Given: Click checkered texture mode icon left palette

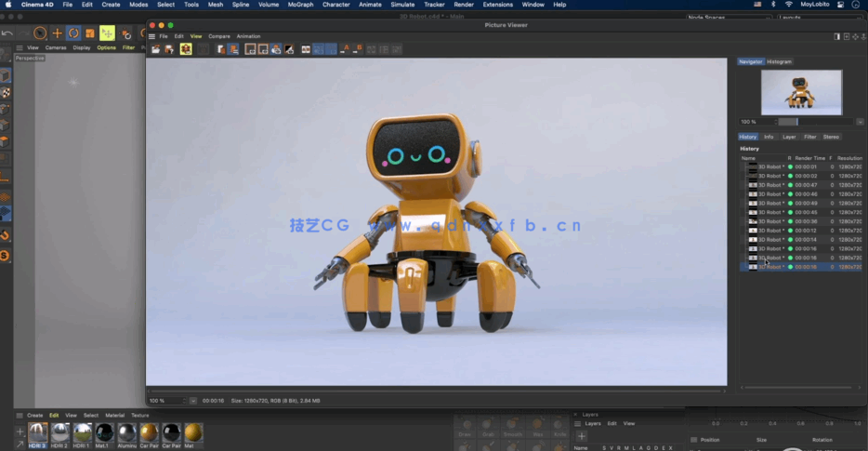Looking at the screenshot, I should click(6, 93).
